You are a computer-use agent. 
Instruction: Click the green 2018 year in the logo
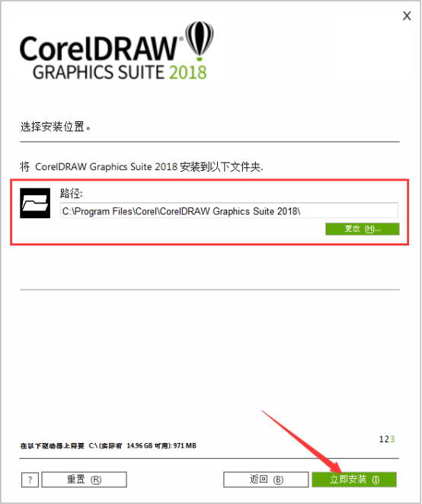point(188,72)
